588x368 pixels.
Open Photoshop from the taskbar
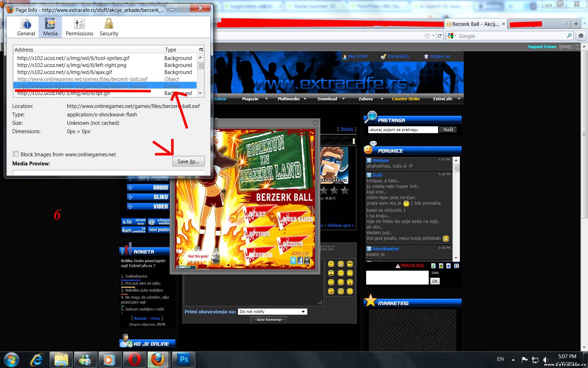click(x=184, y=360)
